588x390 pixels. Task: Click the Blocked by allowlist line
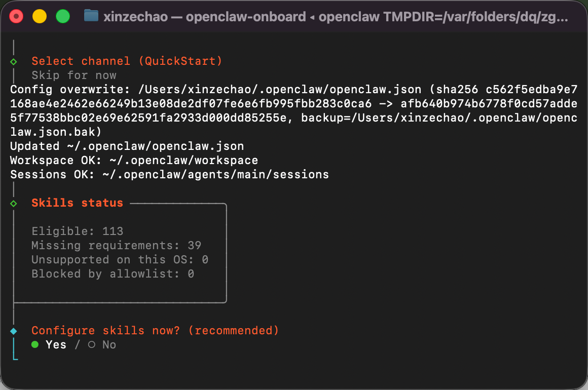(x=113, y=274)
